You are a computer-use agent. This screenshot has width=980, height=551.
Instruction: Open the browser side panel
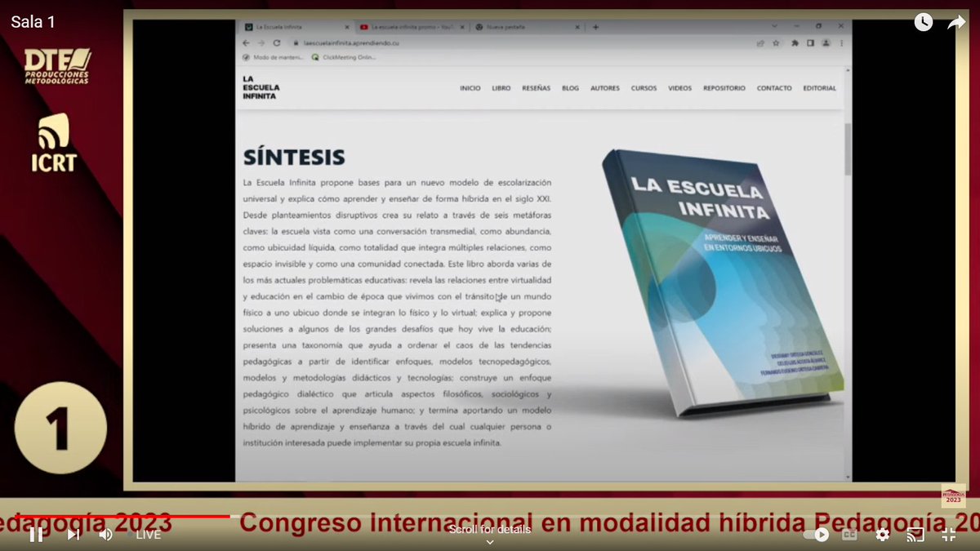(x=810, y=42)
